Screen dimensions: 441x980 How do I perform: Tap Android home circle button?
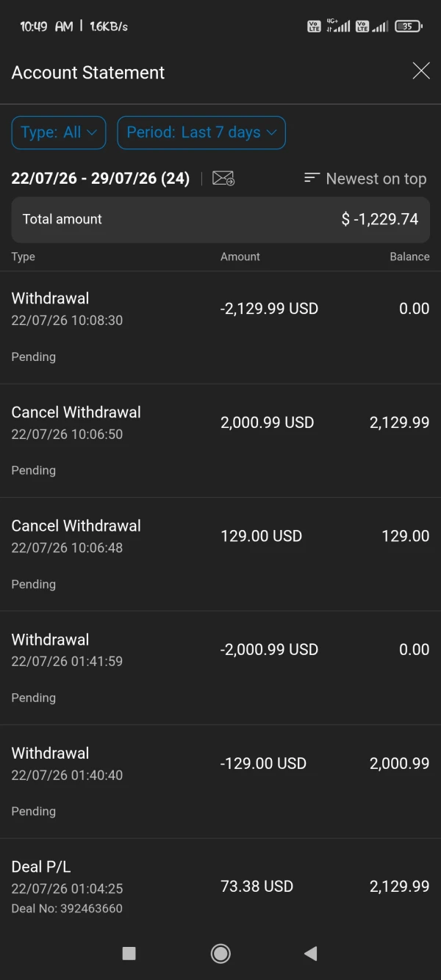coord(220,954)
